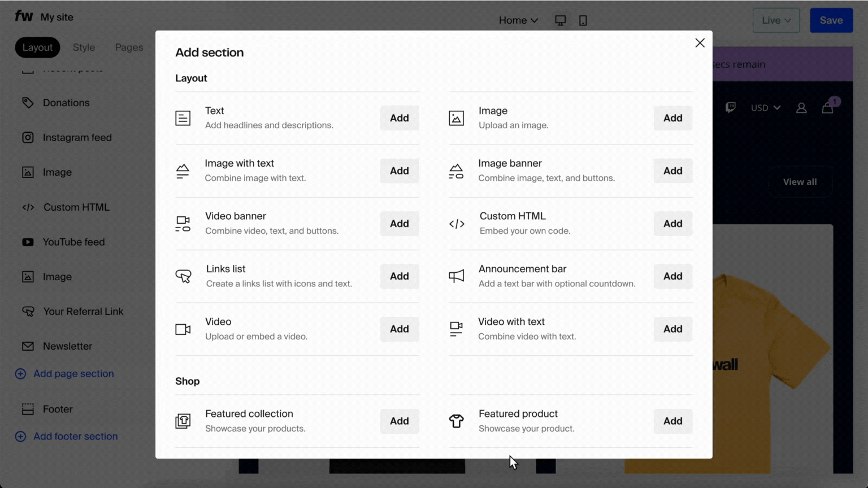Click the Announcement bar megaphone icon

pos(456,276)
